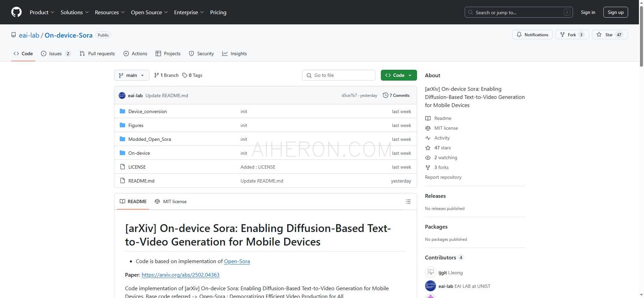Switch to the Actions tab
Viewport: 644px width, 298px height.
coord(135,54)
